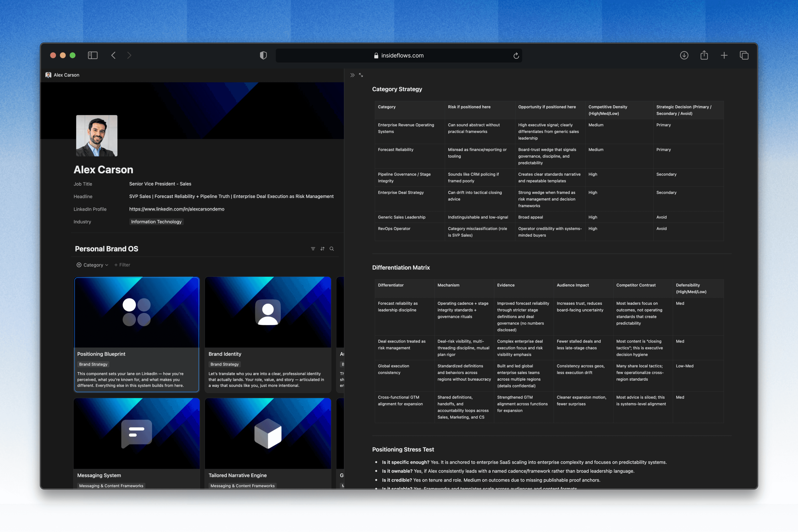Screen dimensions: 798x532
Task: Expand the panel to full page
Action: (361, 75)
